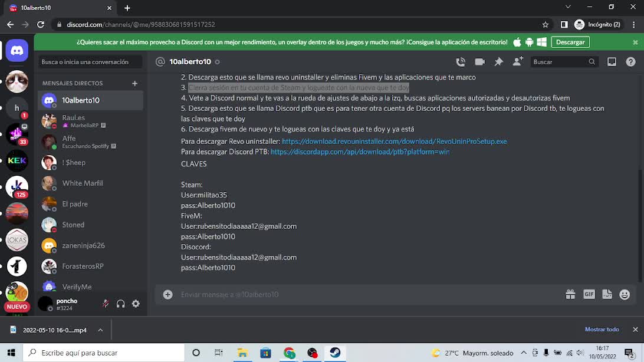This screenshot has width=644, height=362.
Task: Add friends to the DM
Action: tap(518, 61)
